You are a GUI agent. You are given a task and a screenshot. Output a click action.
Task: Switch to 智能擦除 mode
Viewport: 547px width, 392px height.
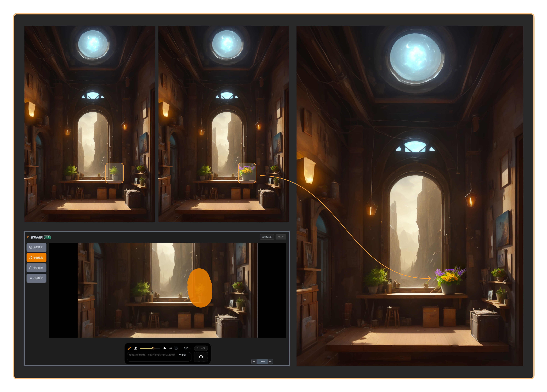36,268
